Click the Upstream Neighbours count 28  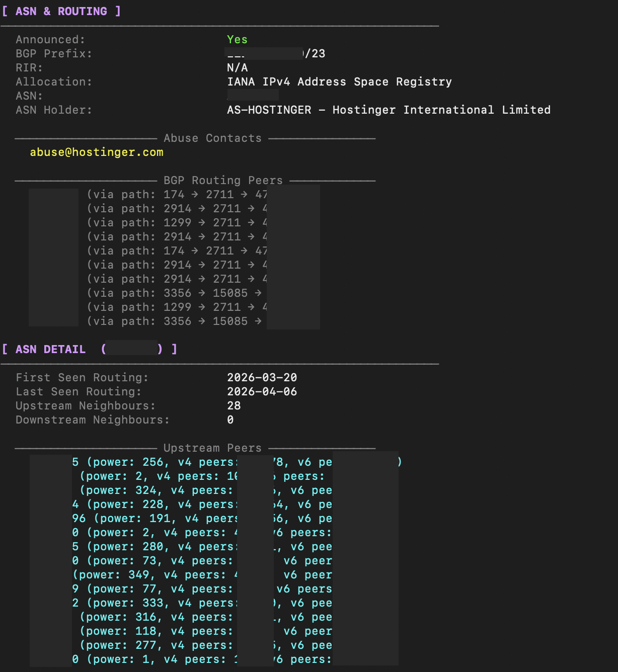[234, 406]
